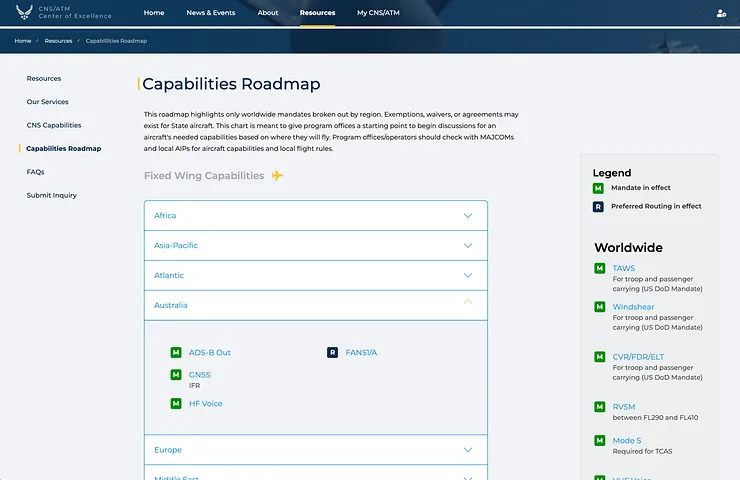Expand the Asia-Pacific region chevron
The height and width of the screenshot is (480, 740).
(x=467, y=245)
